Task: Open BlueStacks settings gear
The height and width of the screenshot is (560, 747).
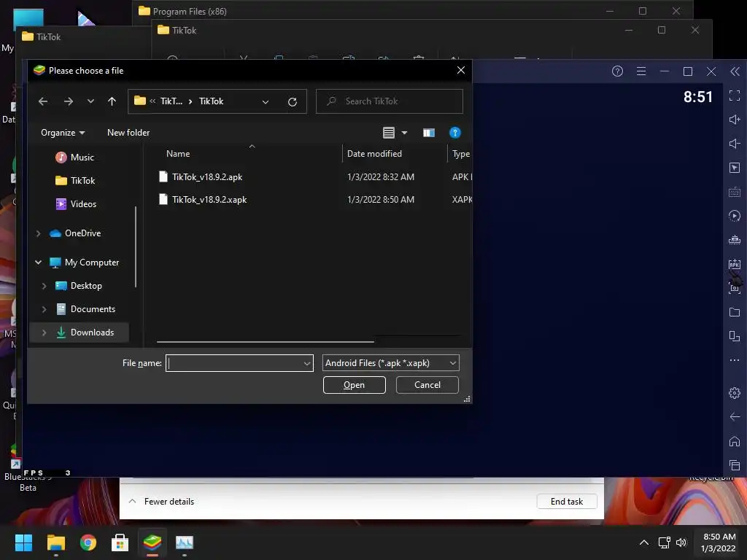Action: click(734, 393)
